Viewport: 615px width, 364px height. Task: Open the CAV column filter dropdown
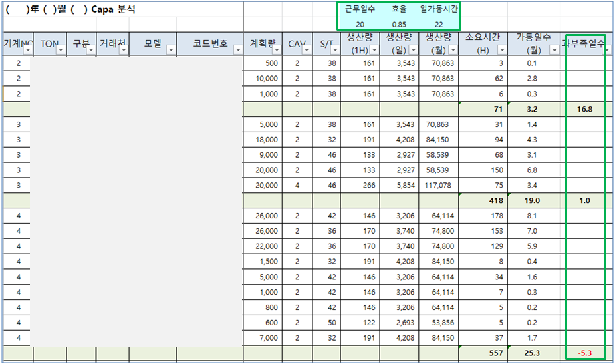(307, 50)
